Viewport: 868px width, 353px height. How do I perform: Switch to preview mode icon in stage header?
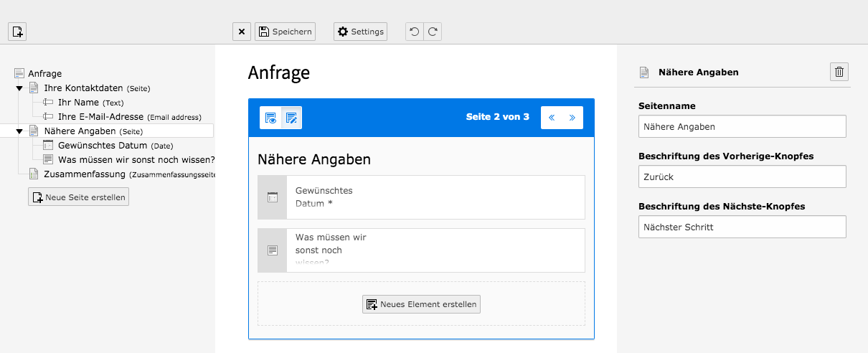pos(270,118)
